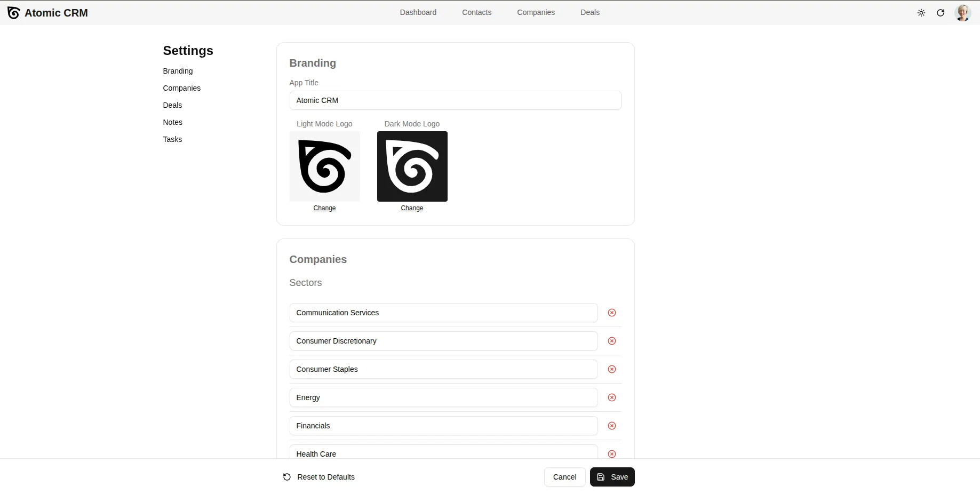Remove the Consumer Staples sector
980x494 pixels.
[611, 369]
